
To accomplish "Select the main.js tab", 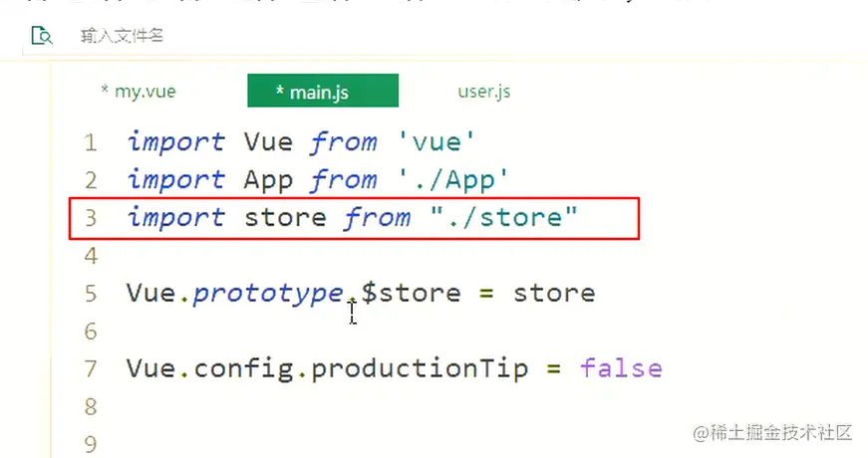I will click(323, 91).
